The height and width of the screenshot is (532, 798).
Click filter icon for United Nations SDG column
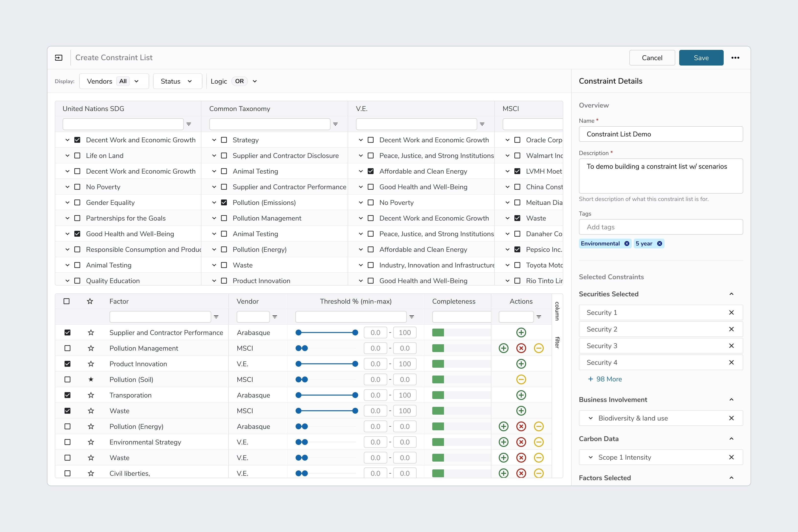pyautogui.click(x=189, y=124)
